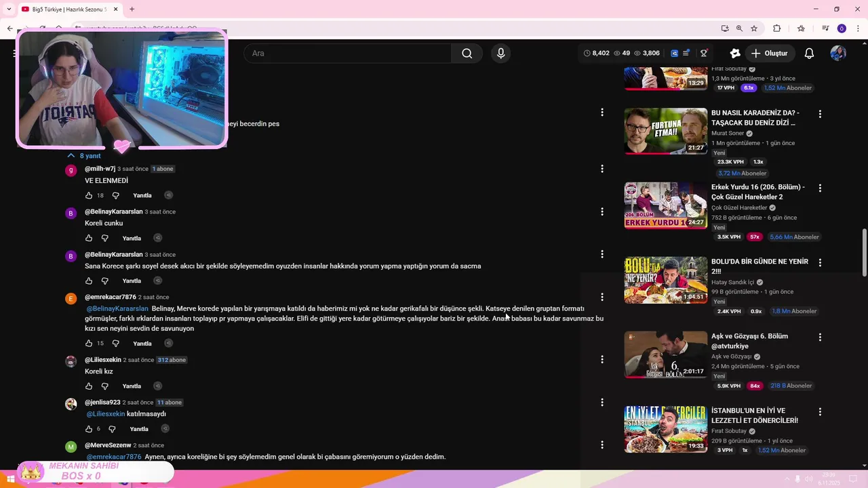
Task: Open Aşk ve Gözyaşı 6. Bölüm thumbnail
Action: coord(665,354)
